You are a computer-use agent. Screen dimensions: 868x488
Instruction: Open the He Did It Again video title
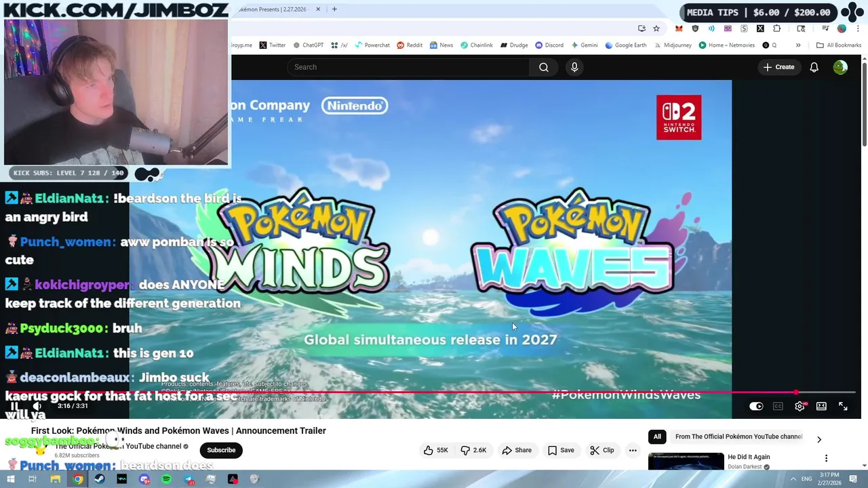[749, 457]
